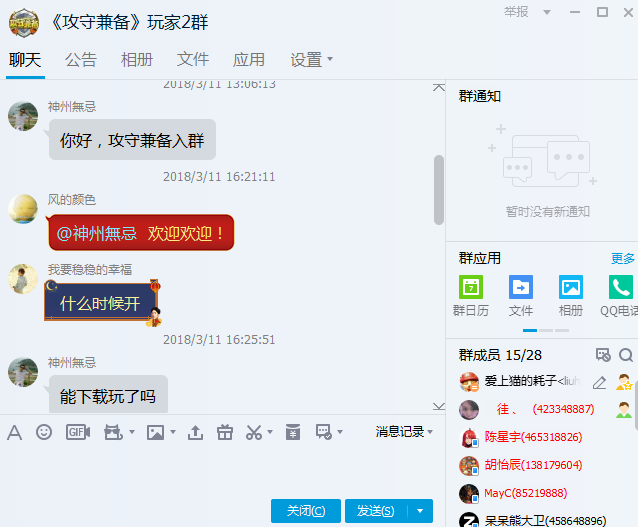Viewport: 638px width, 527px height.
Task: Click the red packet icon
Action: point(292,432)
